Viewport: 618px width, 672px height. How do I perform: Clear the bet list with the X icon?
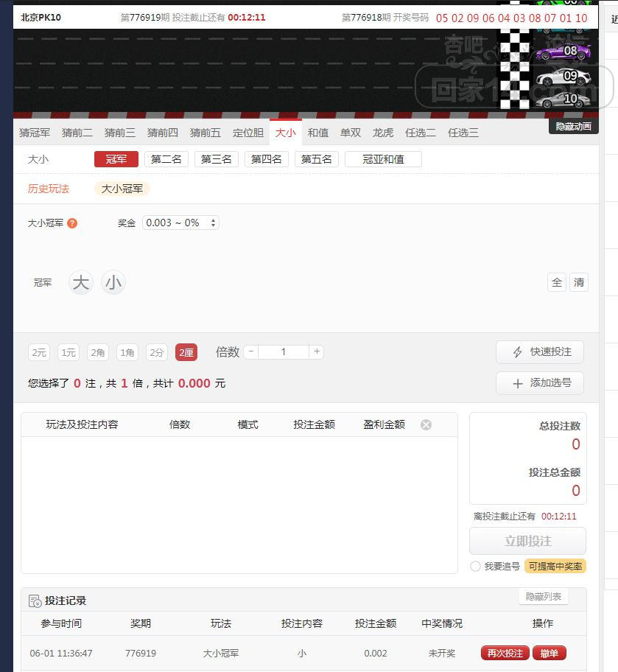pyautogui.click(x=426, y=424)
